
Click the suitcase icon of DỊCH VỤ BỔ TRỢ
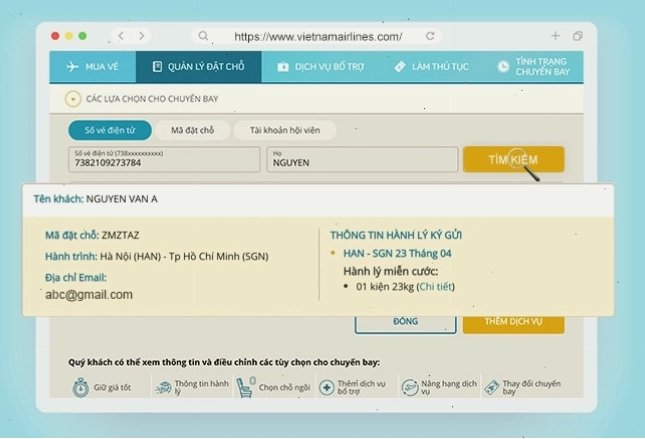[x=283, y=67]
